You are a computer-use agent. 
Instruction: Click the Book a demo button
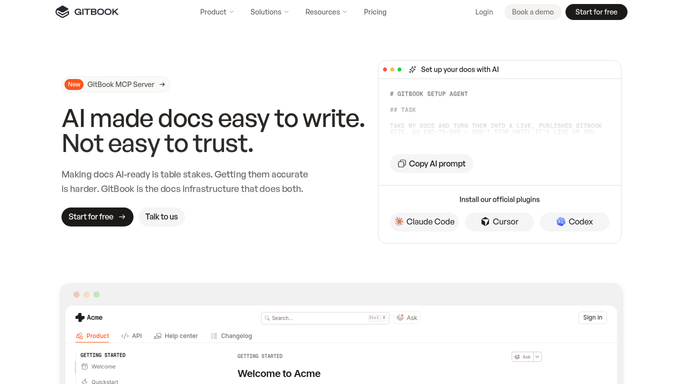tap(532, 12)
